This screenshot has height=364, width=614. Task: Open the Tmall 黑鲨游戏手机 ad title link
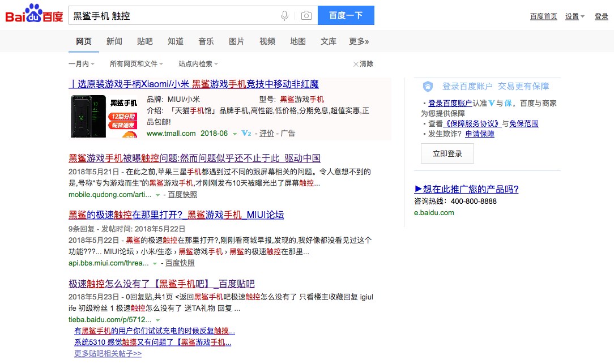coord(194,84)
